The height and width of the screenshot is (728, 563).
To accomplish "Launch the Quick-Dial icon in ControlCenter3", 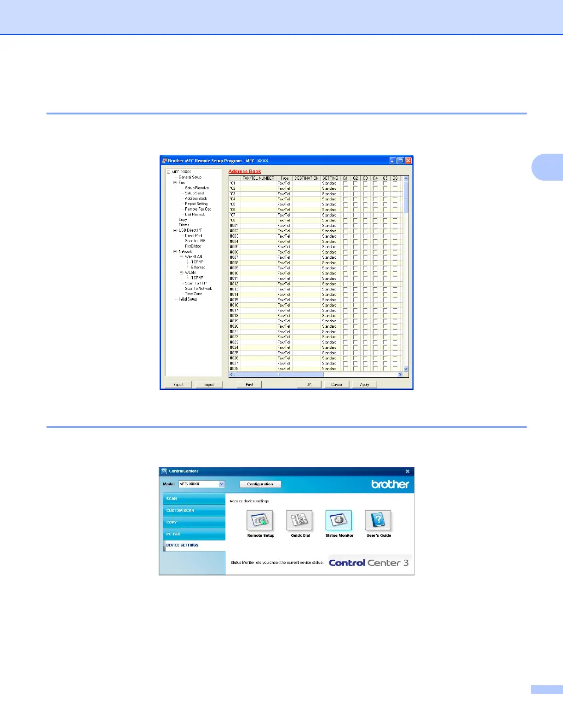I will pos(300,521).
